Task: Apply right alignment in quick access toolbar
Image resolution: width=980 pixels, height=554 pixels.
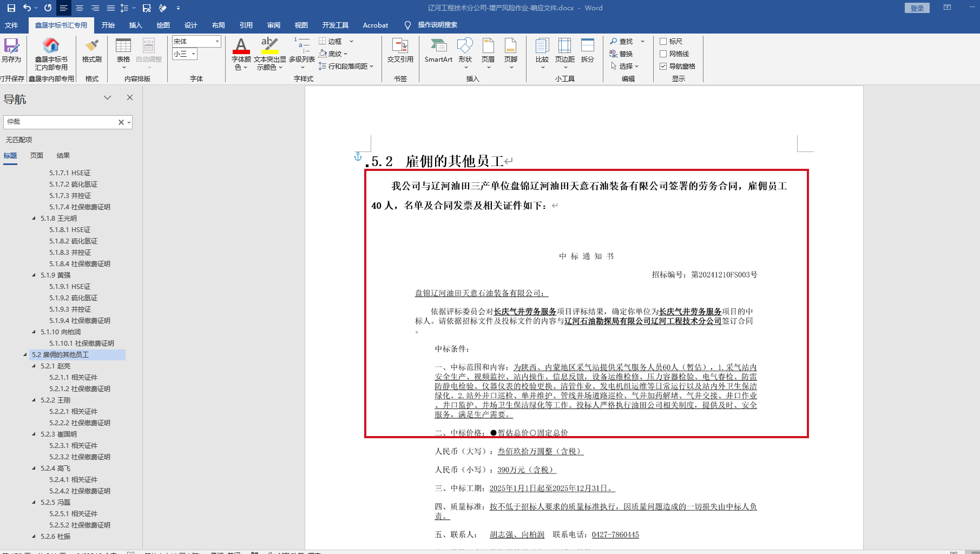Action: [95, 8]
